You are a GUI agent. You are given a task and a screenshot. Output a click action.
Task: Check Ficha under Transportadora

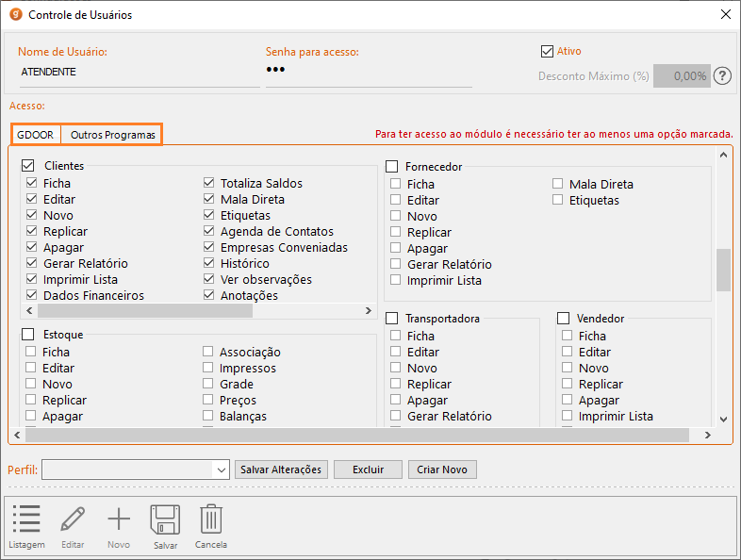click(x=396, y=335)
